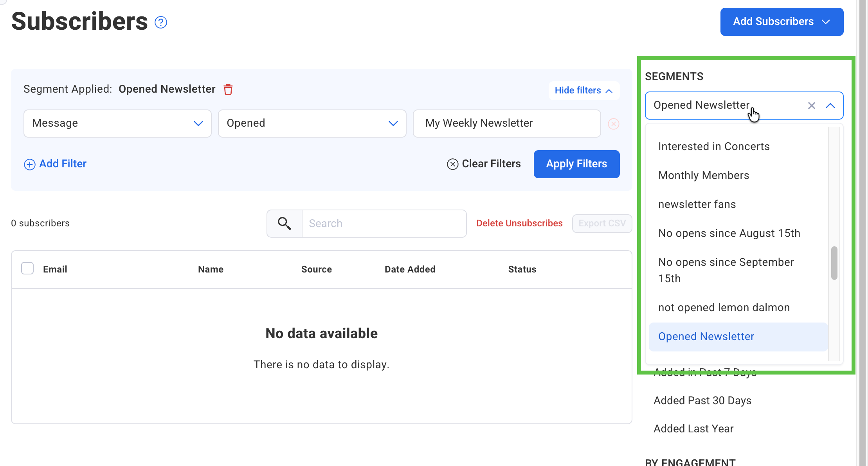Open the Opened condition dropdown

312,124
